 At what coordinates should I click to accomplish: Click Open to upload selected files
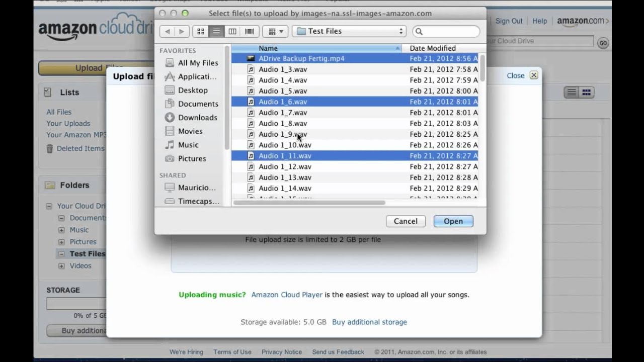pos(453,221)
